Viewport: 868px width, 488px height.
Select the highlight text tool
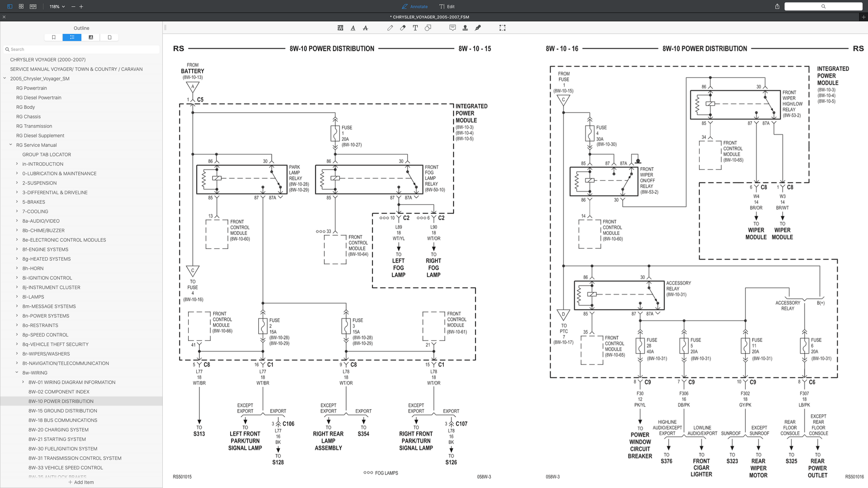(340, 28)
